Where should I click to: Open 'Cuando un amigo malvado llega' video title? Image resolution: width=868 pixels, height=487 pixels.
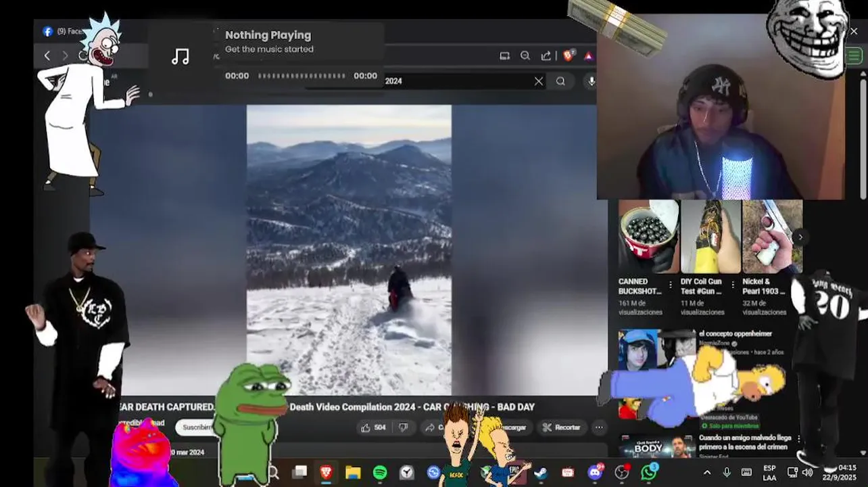745,442
